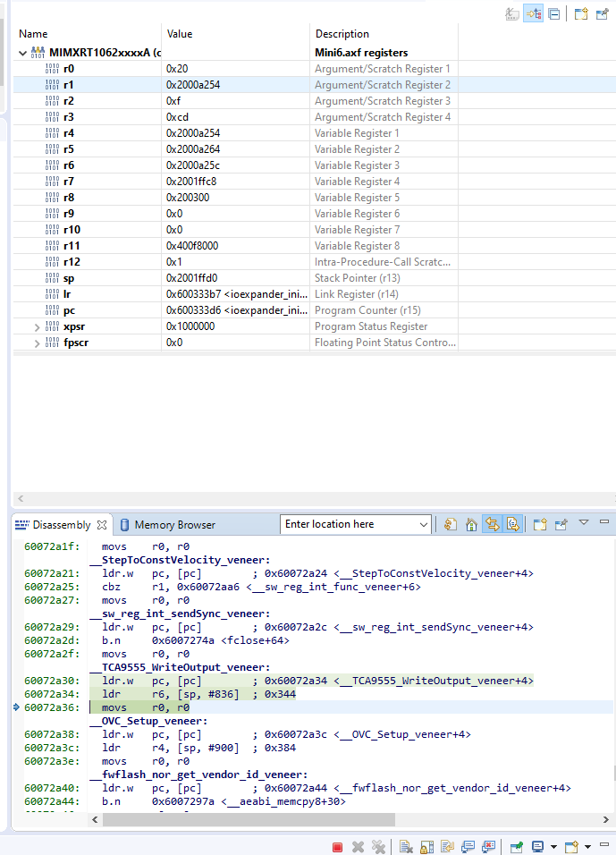
Task: Click Show Console When Standard Out Changes
Action: tap(468, 847)
